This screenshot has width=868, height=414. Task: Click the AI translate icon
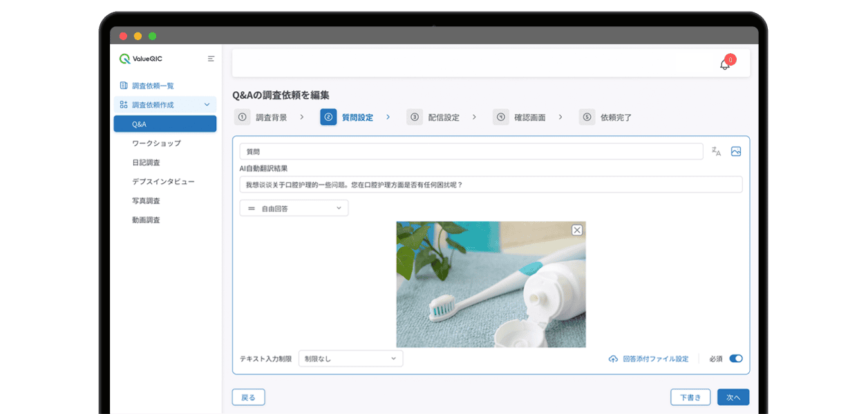[x=716, y=151]
